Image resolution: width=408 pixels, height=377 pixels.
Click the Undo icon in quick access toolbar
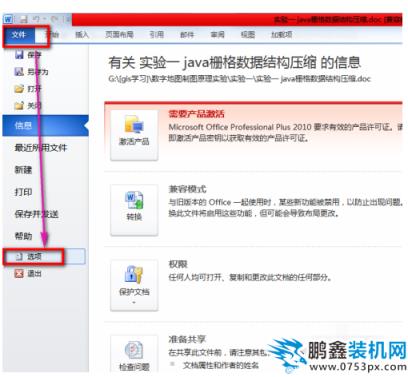point(37,19)
